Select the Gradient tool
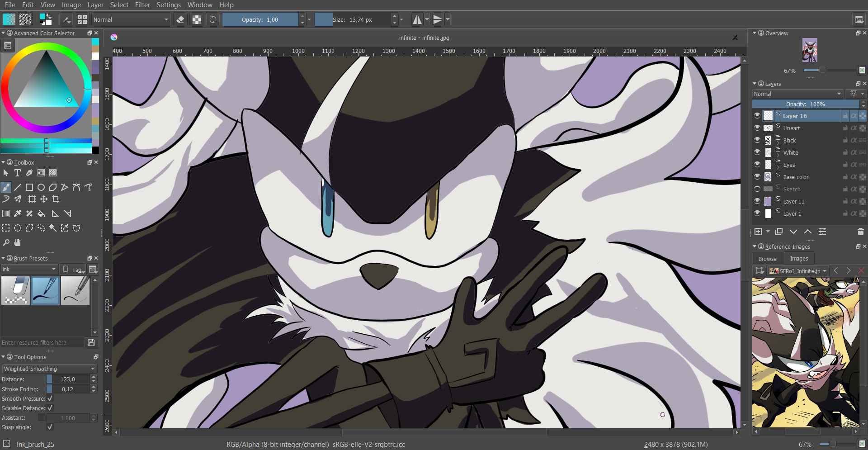This screenshot has width=868, height=450. [6, 213]
